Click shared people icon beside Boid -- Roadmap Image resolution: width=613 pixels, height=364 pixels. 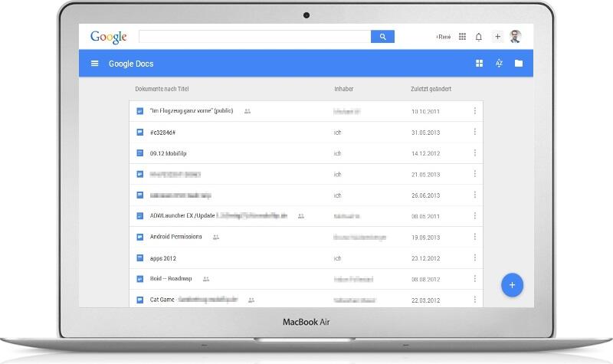tap(206, 279)
